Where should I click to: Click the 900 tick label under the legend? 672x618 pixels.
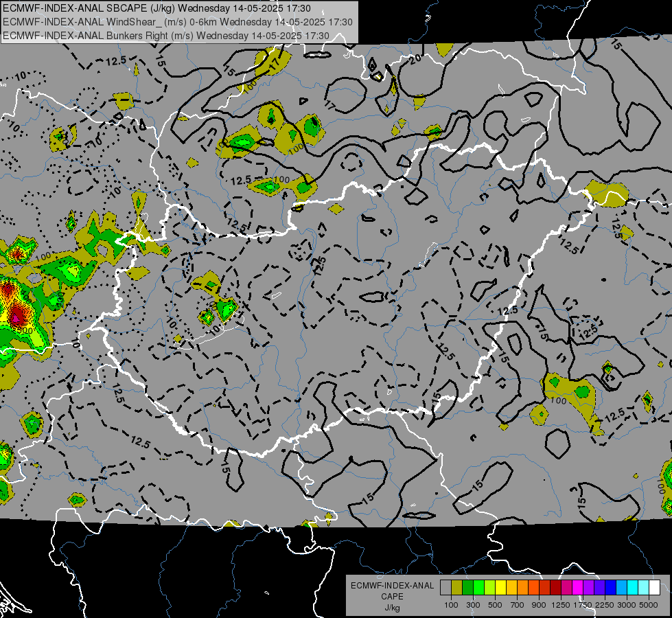coord(539,605)
